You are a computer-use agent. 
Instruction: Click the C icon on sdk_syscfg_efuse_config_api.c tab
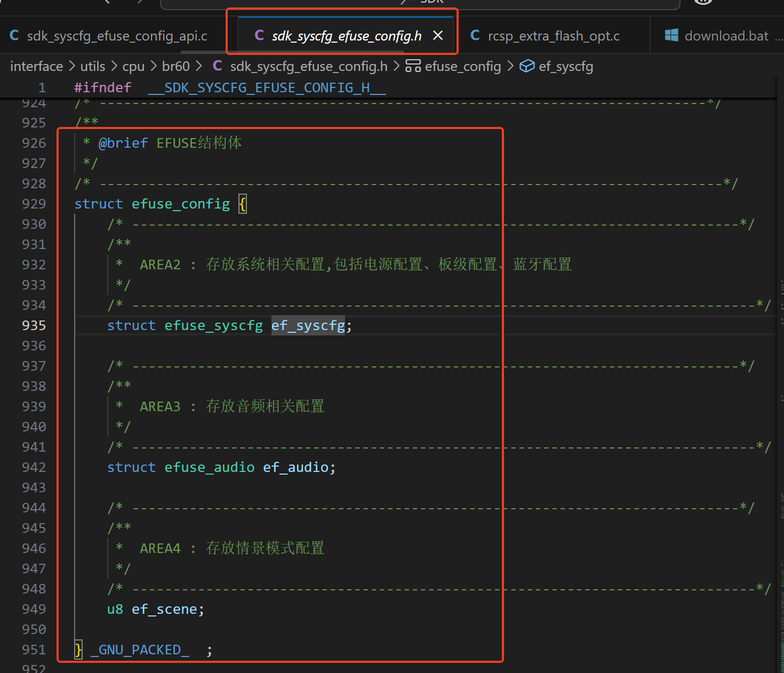point(14,35)
